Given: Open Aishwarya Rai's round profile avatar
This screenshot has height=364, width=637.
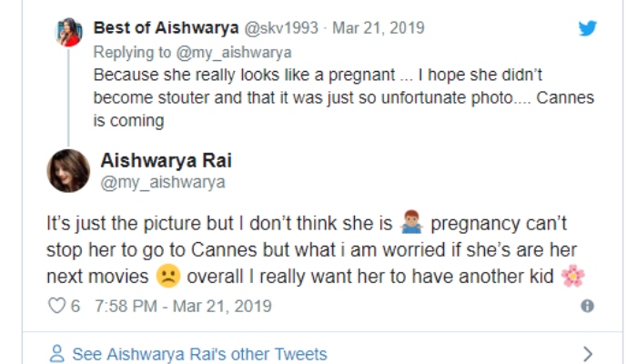Looking at the screenshot, I should pos(68,170).
